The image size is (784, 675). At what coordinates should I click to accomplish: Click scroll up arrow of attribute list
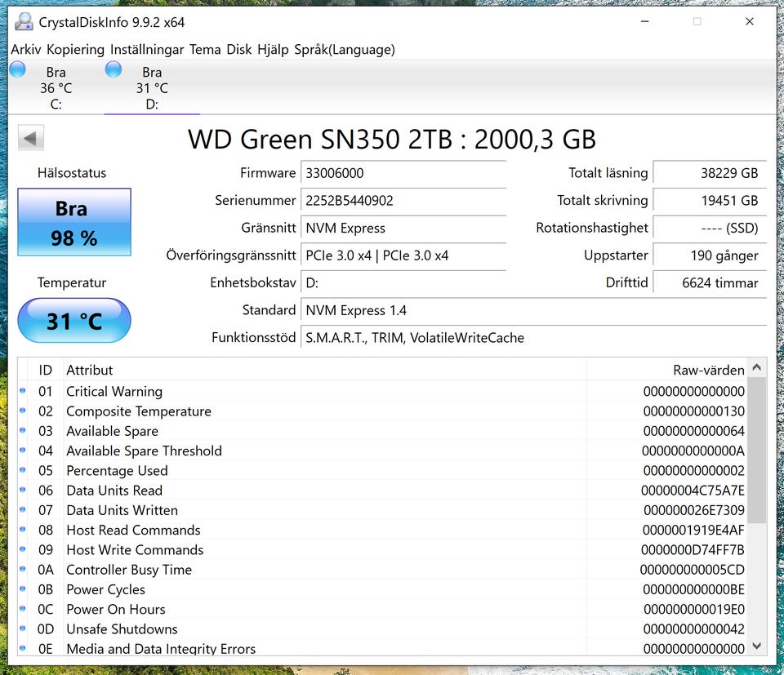[x=757, y=368]
